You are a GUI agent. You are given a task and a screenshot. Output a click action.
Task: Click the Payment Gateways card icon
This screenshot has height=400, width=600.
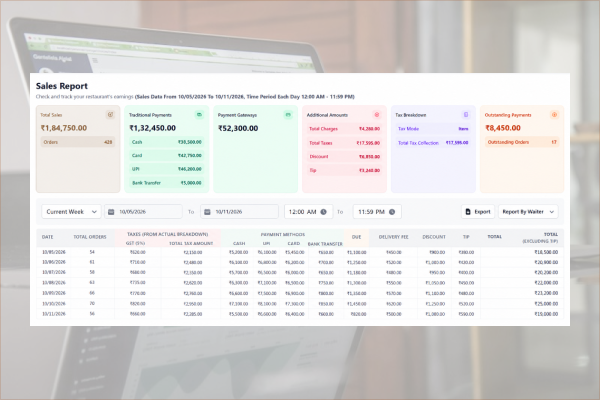tap(288, 114)
